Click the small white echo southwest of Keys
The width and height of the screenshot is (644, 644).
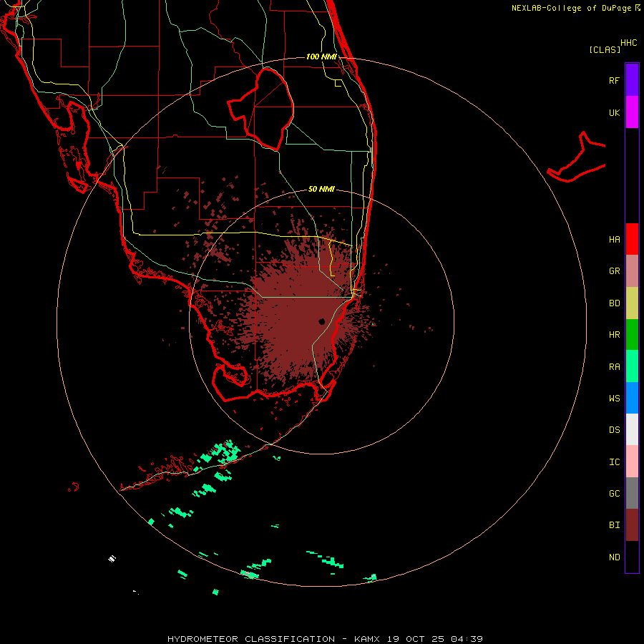click(112, 559)
